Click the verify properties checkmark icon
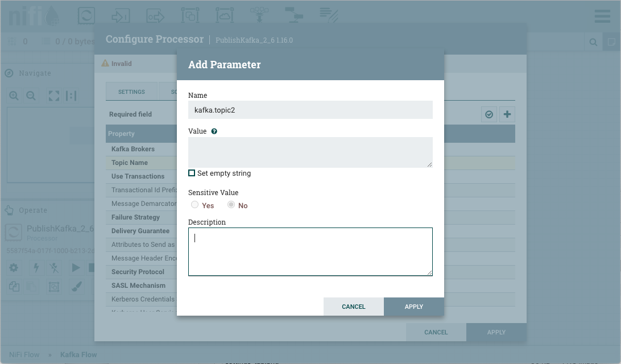Viewport: 621px width, 364px height. click(489, 114)
